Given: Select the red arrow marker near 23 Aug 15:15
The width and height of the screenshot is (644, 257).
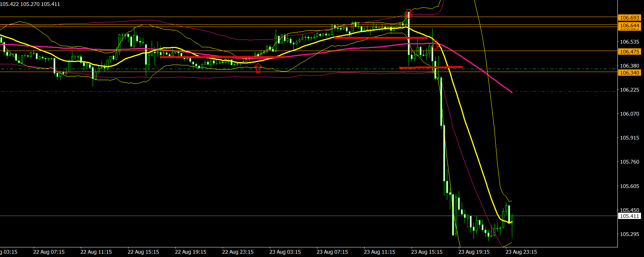Looking at the screenshot, I should pyautogui.click(x=435, y=45).
